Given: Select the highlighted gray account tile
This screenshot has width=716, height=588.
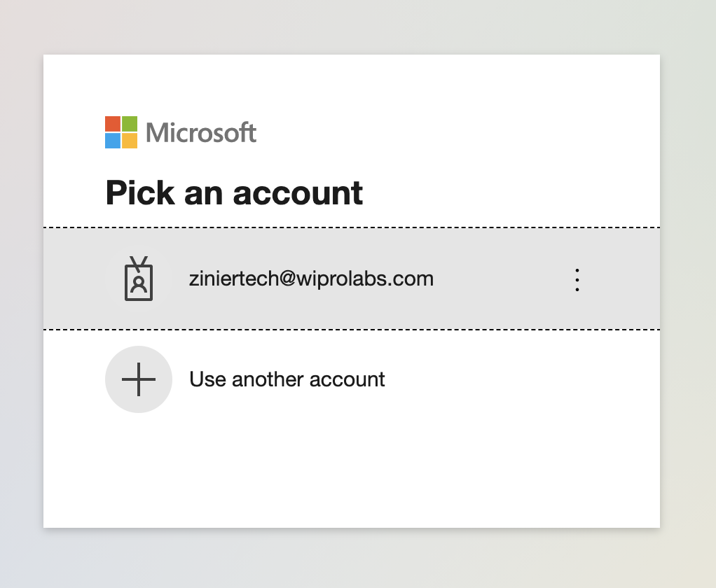Looking at the screenshot, I should (352, 279).
